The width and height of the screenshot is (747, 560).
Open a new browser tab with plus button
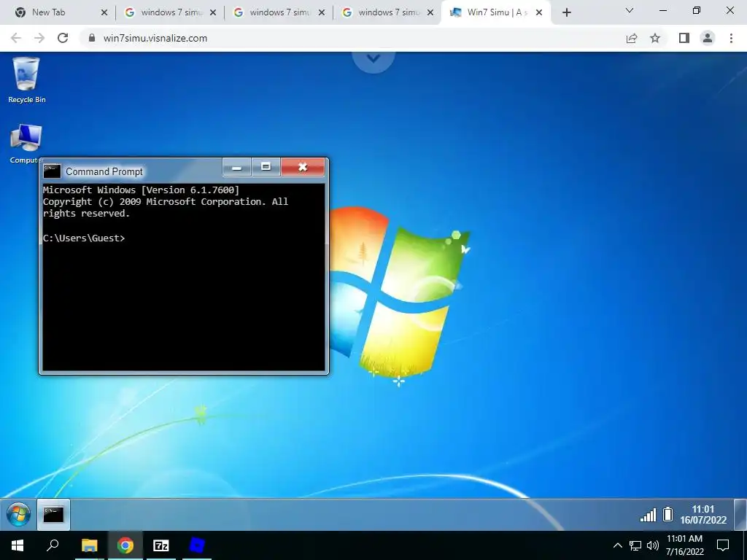click(566, 13)
